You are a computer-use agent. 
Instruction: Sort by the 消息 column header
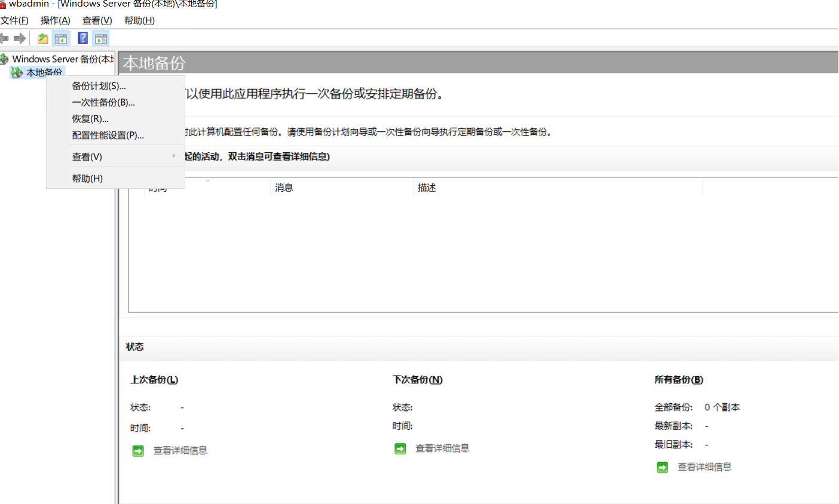284,188
